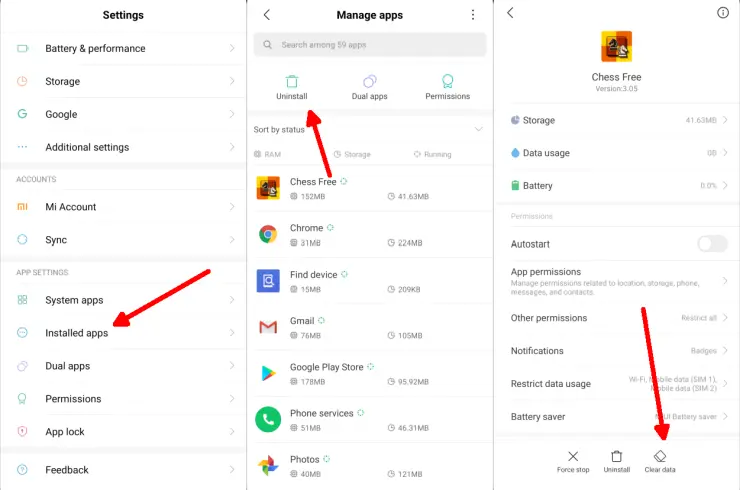Open Mi Account settings
740x490 pixels.
point(124,207)
